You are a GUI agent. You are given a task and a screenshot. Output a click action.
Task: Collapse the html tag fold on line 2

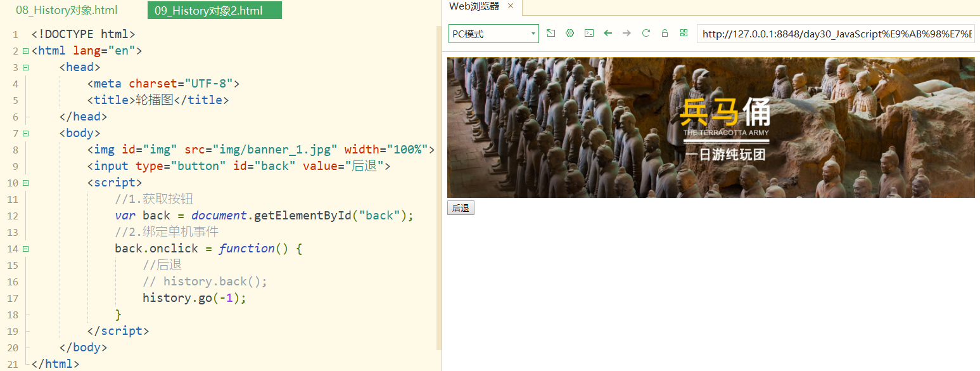point(25,51)
